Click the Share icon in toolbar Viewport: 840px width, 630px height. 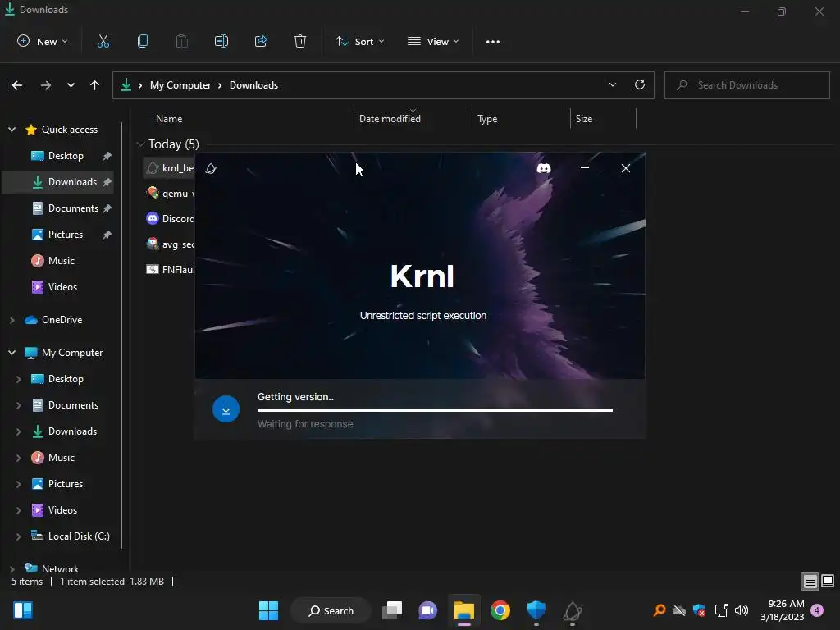point(261,41)
